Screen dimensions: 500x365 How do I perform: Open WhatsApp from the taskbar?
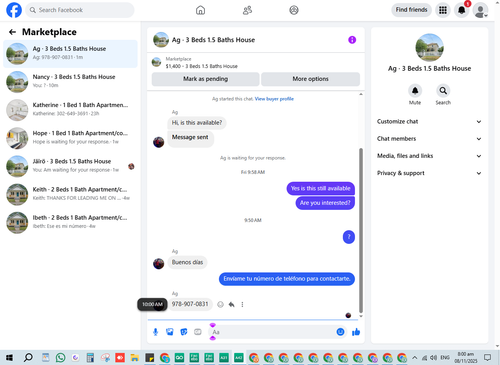click(x=60, y=358)
